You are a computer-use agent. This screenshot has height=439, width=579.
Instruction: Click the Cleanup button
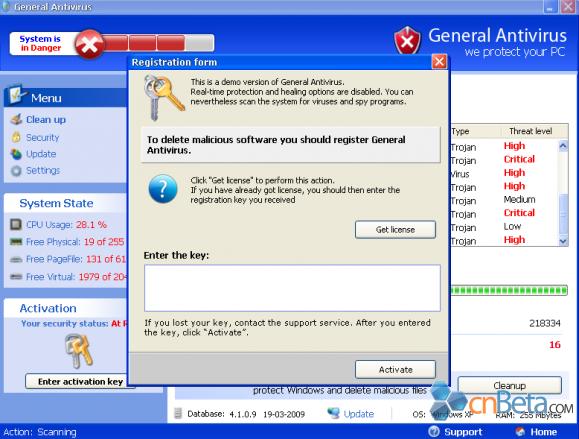pos(510,386)
